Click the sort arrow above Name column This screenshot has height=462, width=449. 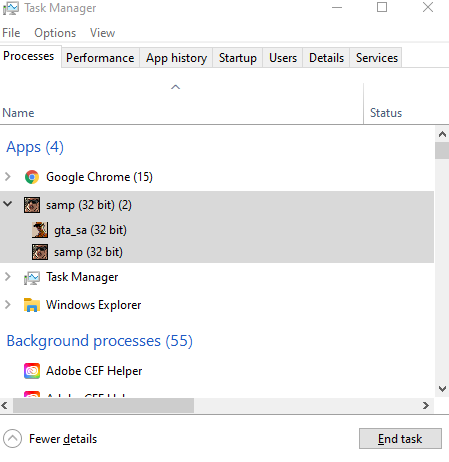pos(175,87)
